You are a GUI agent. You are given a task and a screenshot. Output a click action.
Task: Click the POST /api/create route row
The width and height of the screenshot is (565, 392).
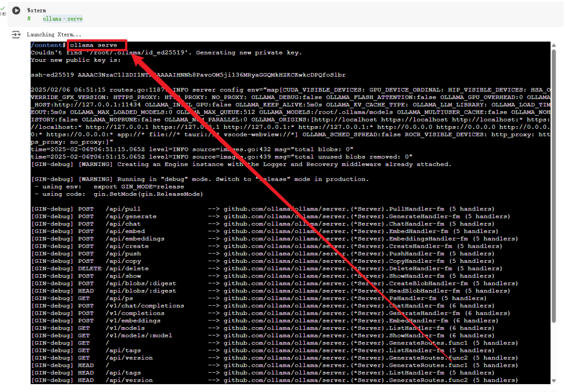pos(267,247)
